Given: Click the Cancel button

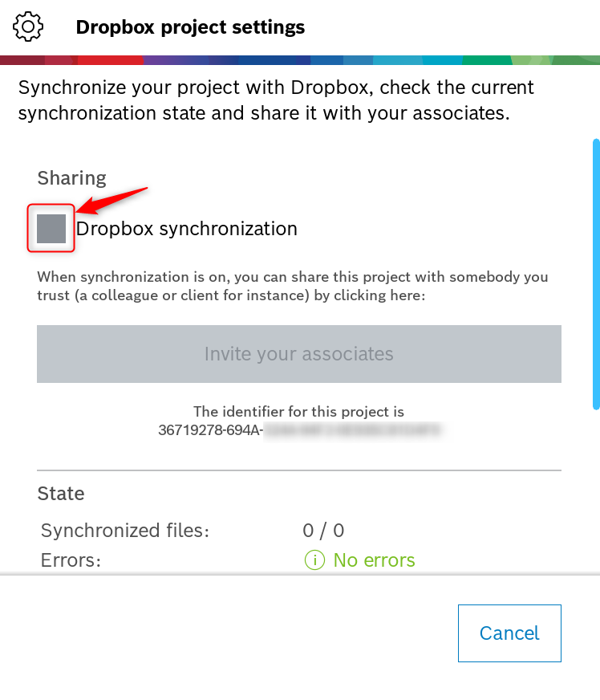Looking at the screenshot, I should pos(509,633).
